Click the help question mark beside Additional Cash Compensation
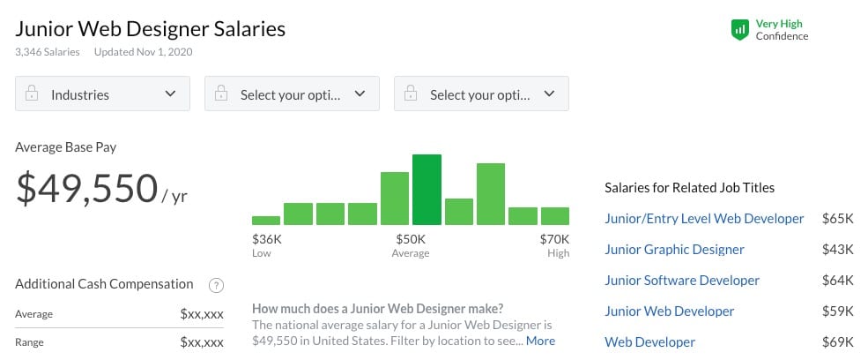Viewport: 868px width, 360px height. pyautogui.click(x=216, y=285)
